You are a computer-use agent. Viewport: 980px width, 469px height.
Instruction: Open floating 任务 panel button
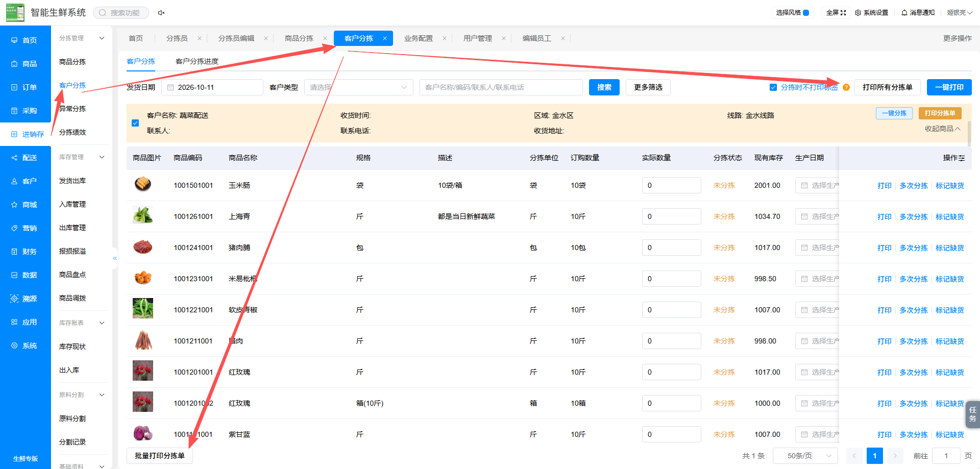point(972,414)
